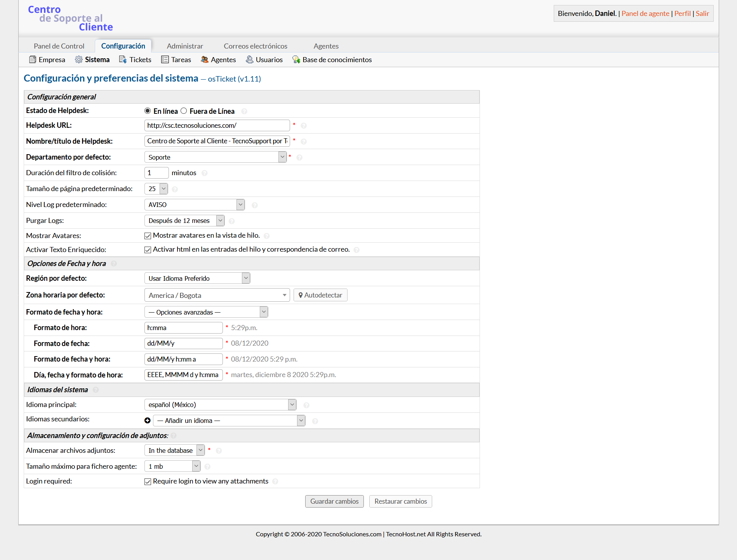The height and width of the screenshot is (560, 737).
Task: Open the Salir logout link
Action: coord(702,13)
